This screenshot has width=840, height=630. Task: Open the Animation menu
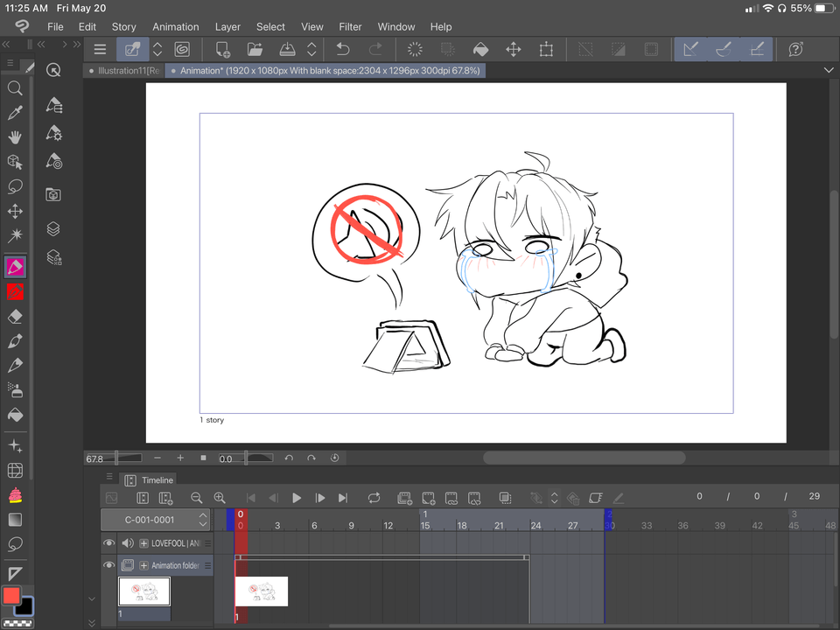pos(176,27)
